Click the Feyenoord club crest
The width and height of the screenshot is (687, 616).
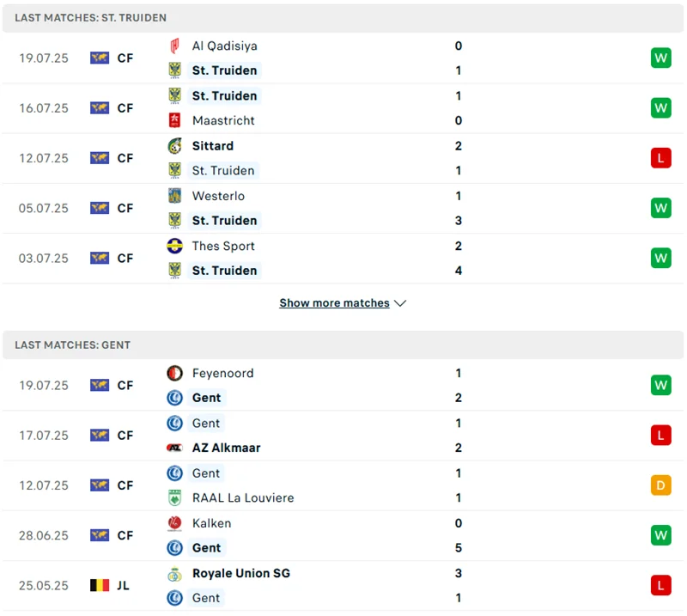(174, 374)
